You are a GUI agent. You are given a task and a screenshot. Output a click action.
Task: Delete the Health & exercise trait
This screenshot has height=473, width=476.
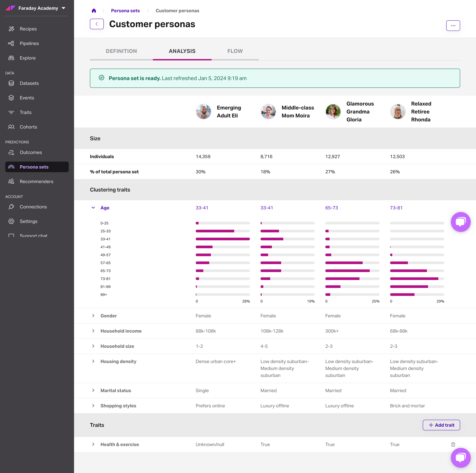(x=453, y=444)
